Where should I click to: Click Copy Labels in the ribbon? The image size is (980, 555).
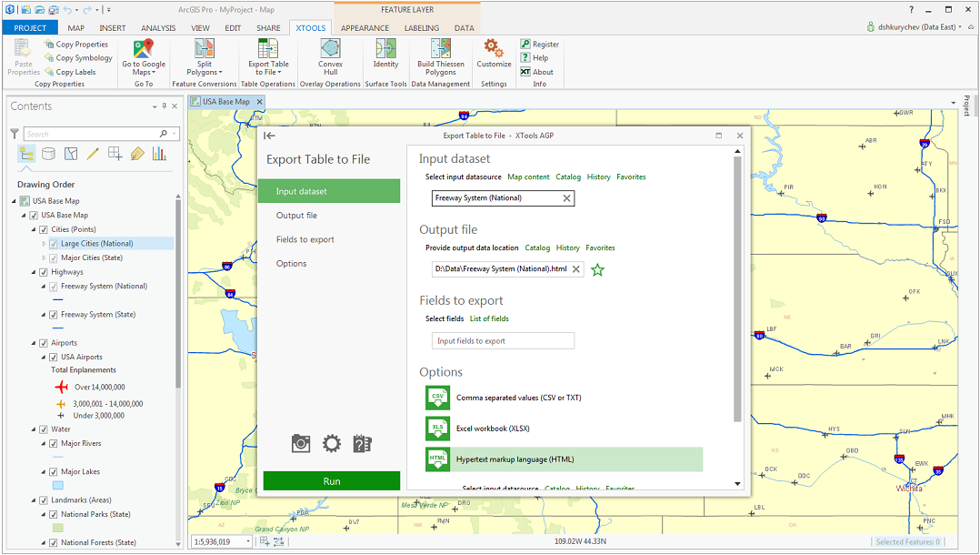click(x=70, y=72)
